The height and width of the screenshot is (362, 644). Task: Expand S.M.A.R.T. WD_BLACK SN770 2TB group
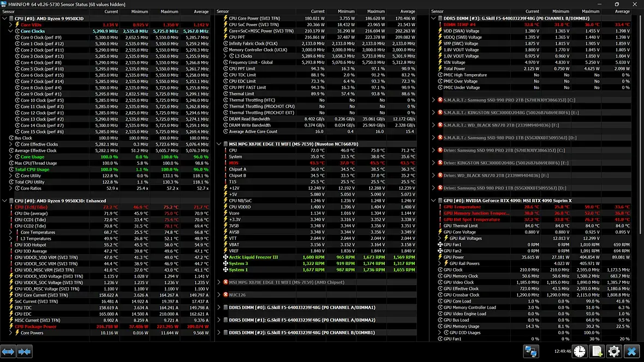coord(433,125)
